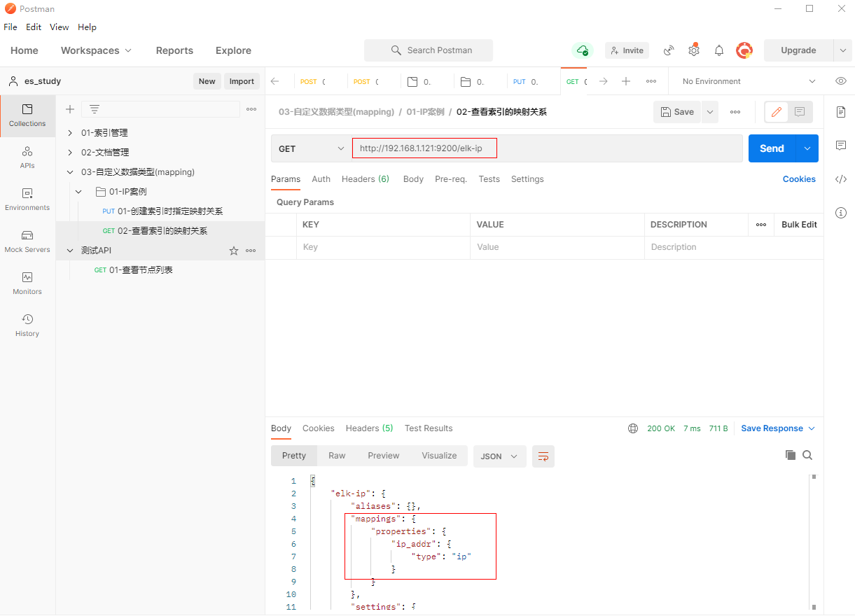Open the No Environment dropdown

pos(749,81)
